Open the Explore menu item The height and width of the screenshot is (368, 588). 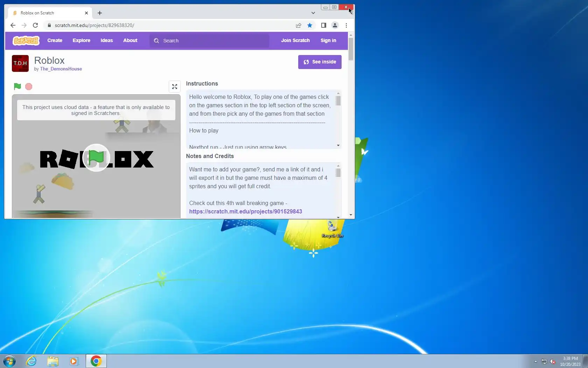point(82,41)
